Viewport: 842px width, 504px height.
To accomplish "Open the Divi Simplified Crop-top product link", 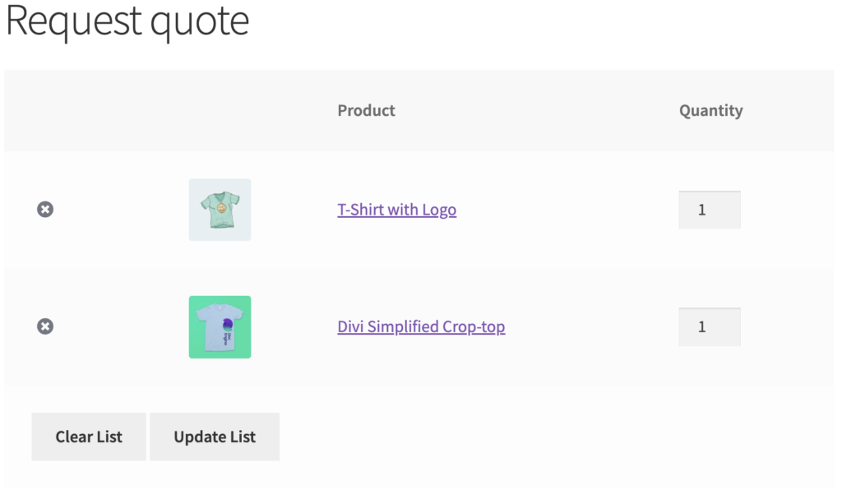I will click(421, 326).
